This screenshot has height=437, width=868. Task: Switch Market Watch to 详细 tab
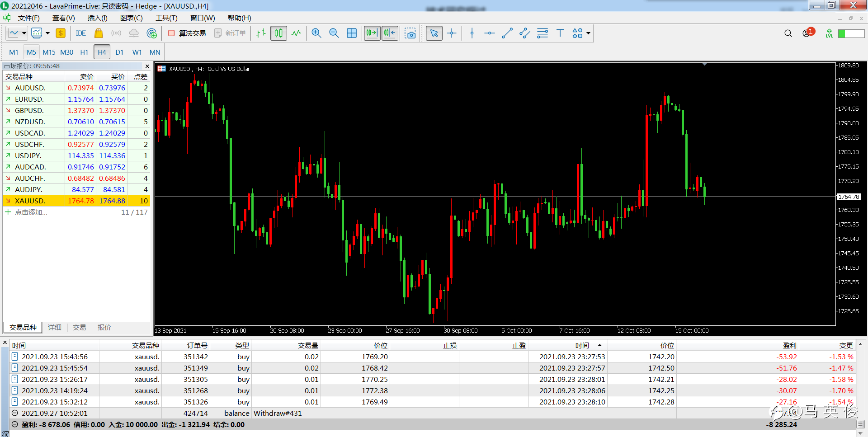click(54, 328)
